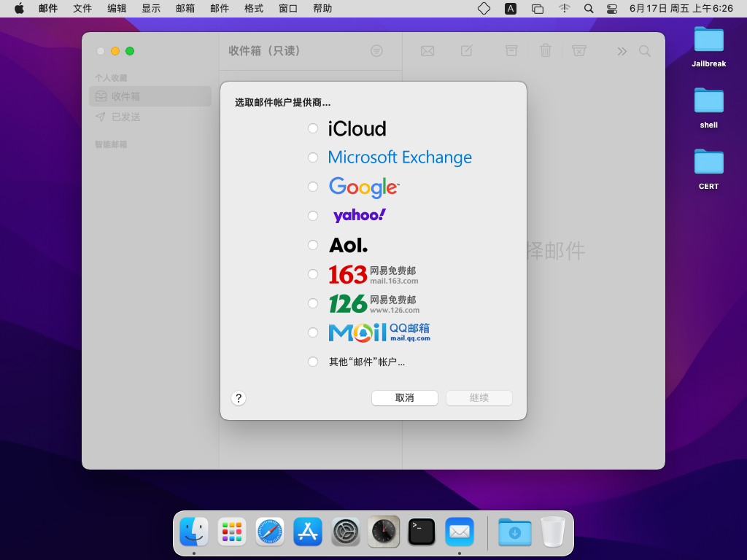Open the Downloads folder in Dock
The image size is (747, 560).
pos(514,532)
